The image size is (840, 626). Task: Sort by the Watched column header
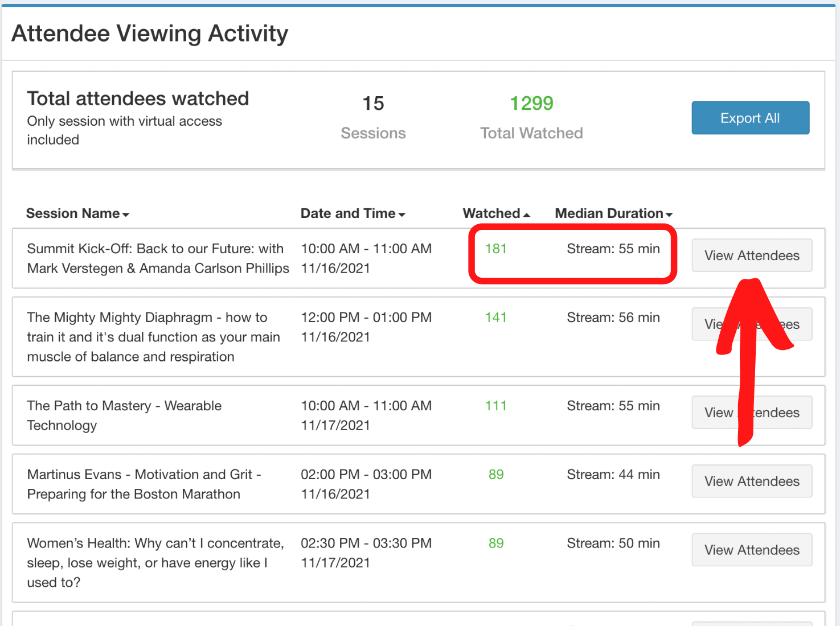coord(495,213)
